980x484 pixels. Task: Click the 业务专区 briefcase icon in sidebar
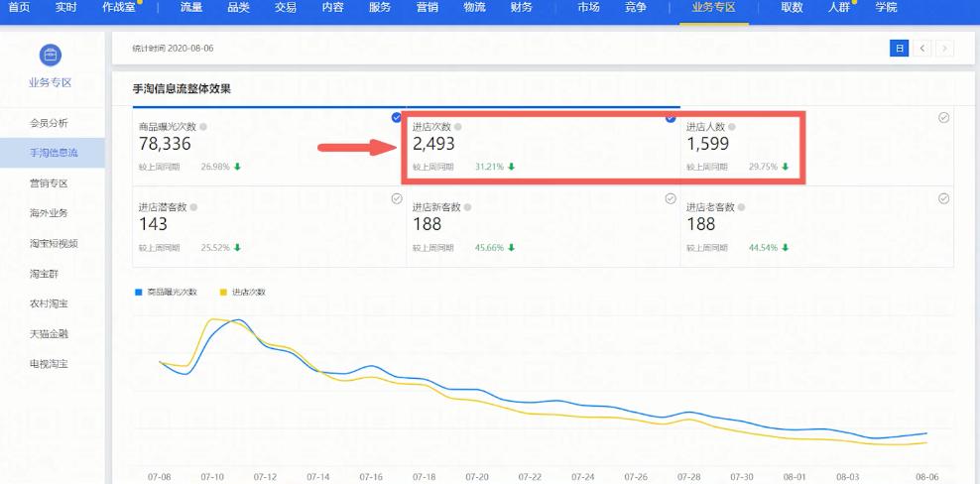coord(51,55)
